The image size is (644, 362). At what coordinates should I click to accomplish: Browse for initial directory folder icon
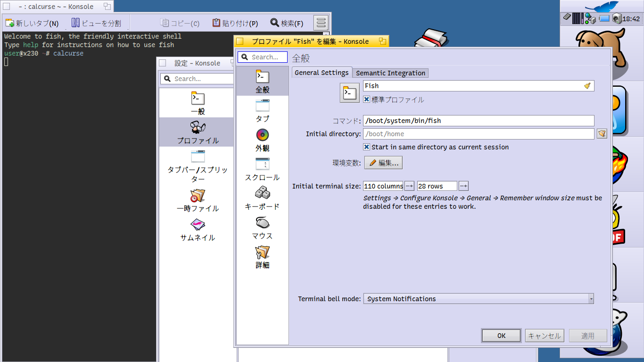point(602,134)
